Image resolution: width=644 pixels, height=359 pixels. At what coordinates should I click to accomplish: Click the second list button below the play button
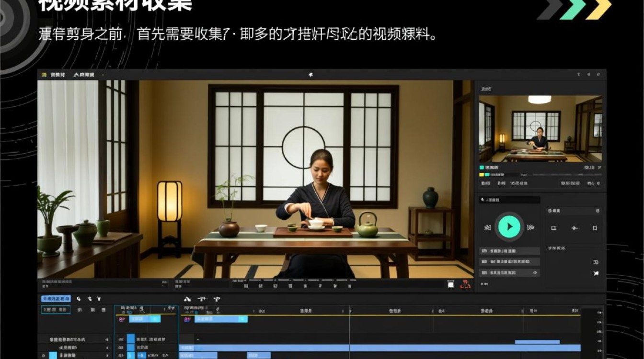tap(509, 262)
